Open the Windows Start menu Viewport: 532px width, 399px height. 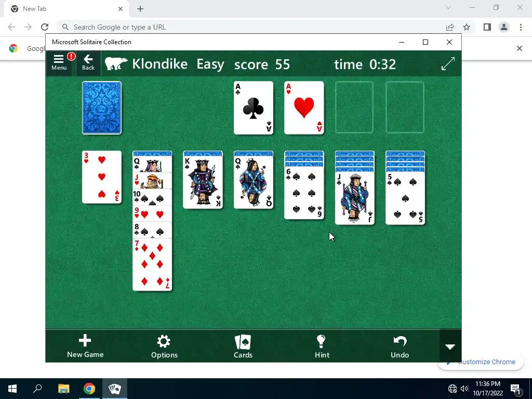[x=12, y=389]
